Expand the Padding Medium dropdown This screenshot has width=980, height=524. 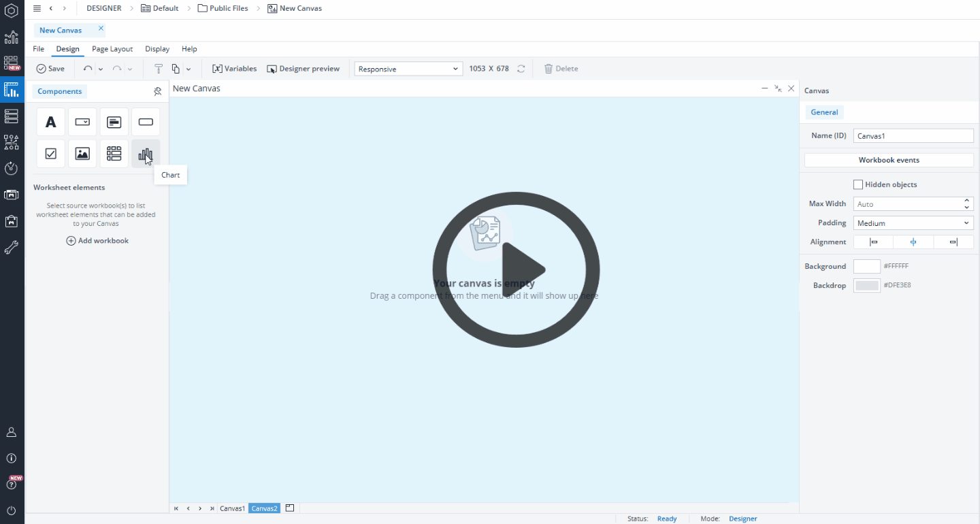point(913,223)
